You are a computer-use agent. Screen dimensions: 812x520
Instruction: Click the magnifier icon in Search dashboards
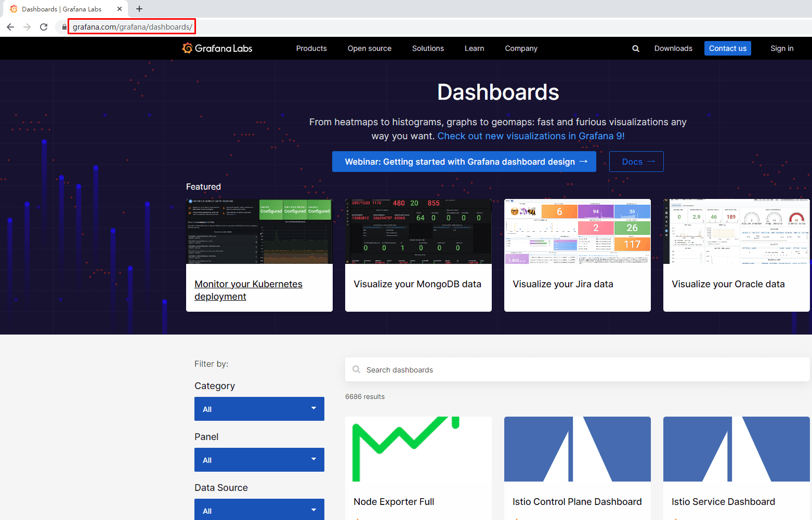[356, 369]
